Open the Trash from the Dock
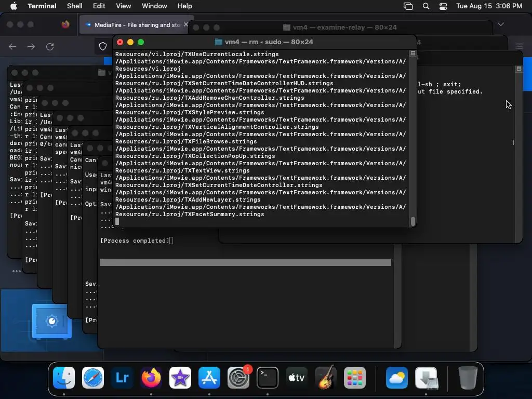532x399 pixels. click(468, 378)
